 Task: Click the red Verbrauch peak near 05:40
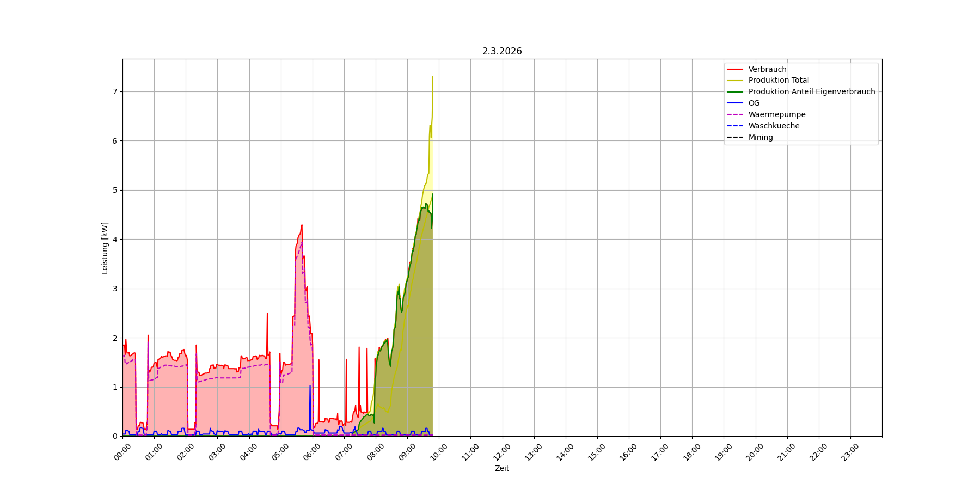point(302,225)
